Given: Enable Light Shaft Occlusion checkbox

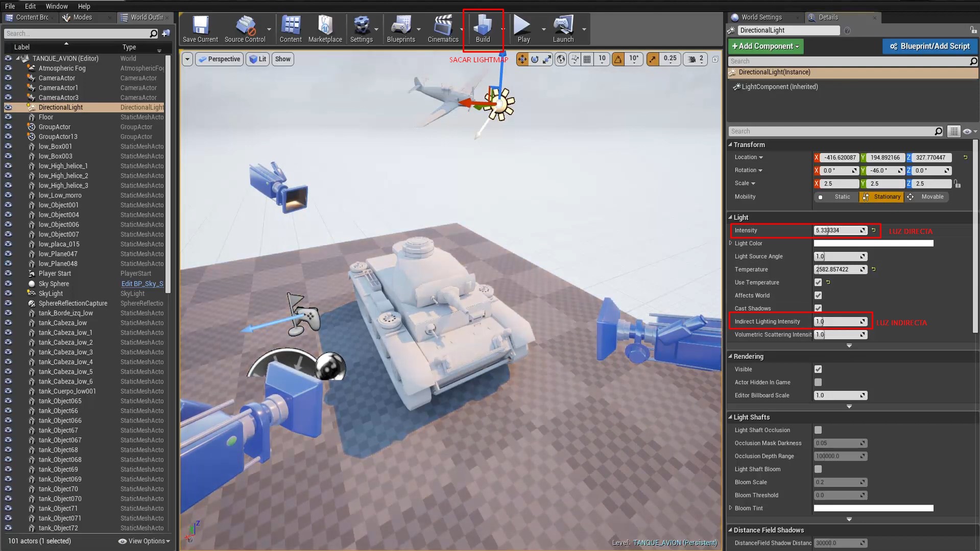Looking at the screenshot, I should pyautogui.click(x=818, y=430).
